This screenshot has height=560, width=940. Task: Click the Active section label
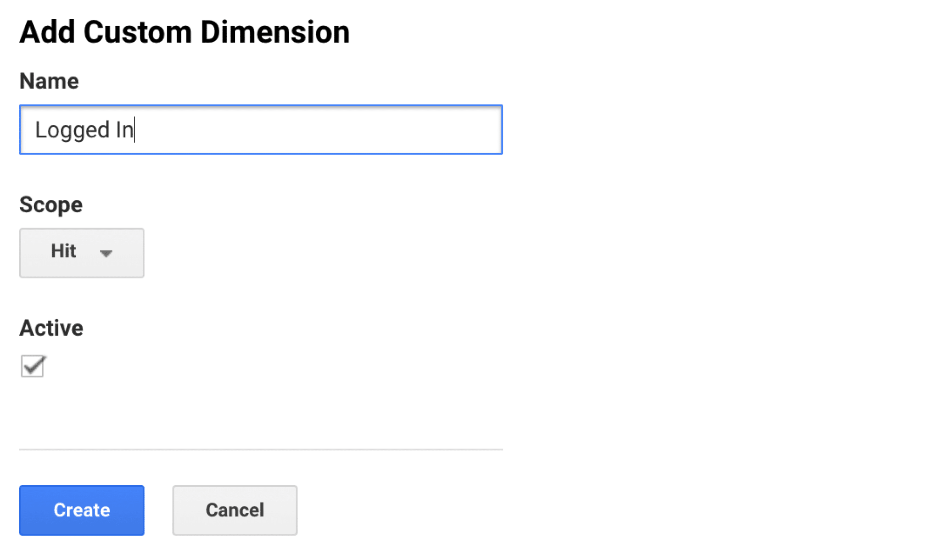[x=51, y=327]
